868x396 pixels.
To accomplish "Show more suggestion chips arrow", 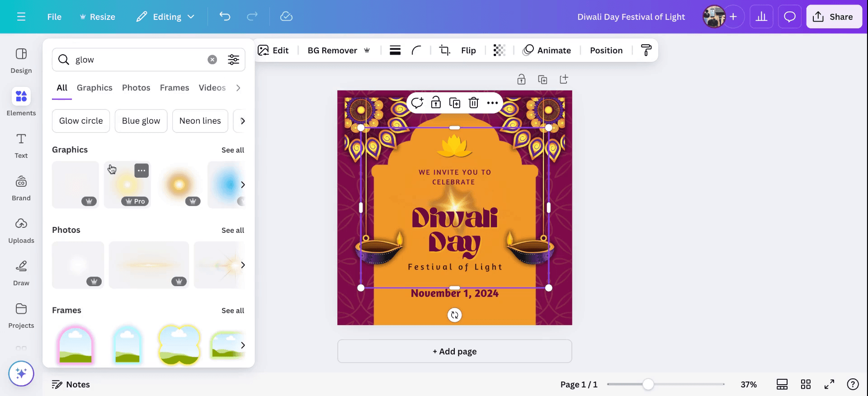I will [x=242, y=121].
